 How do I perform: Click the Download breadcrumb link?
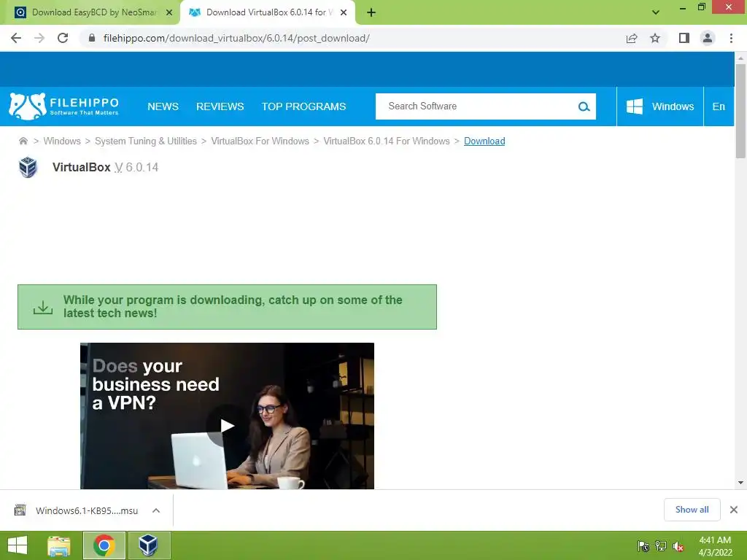coord(484,141)
